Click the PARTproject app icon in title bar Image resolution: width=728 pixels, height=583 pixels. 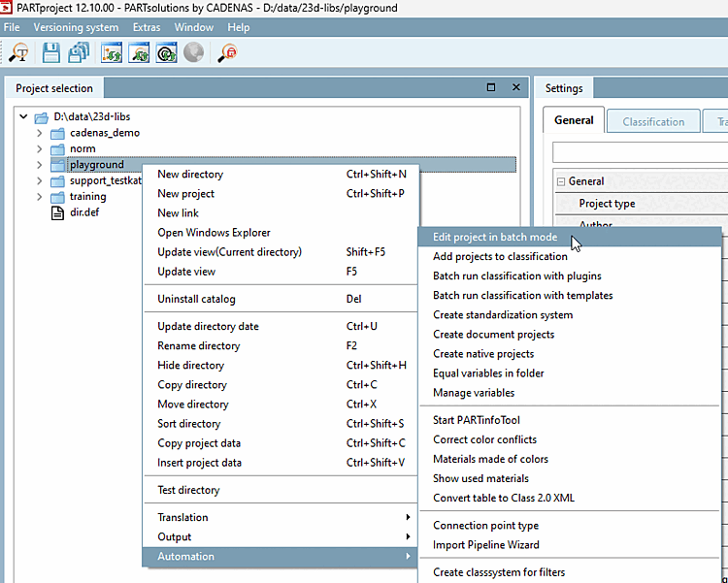[6, 8]
